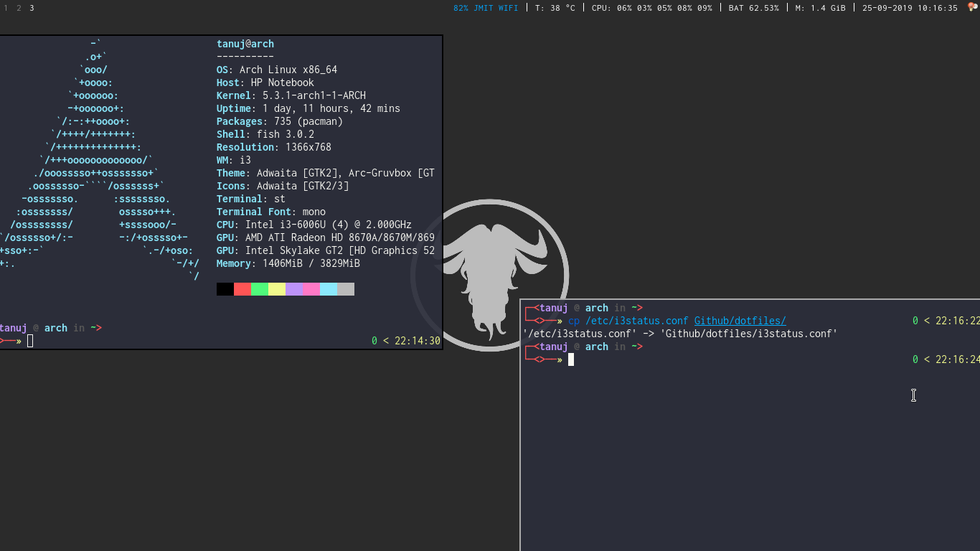Click the /etc/i3status.conf argument in cp command
Viewport: 980px width, 551px height.
click(637, 321)
